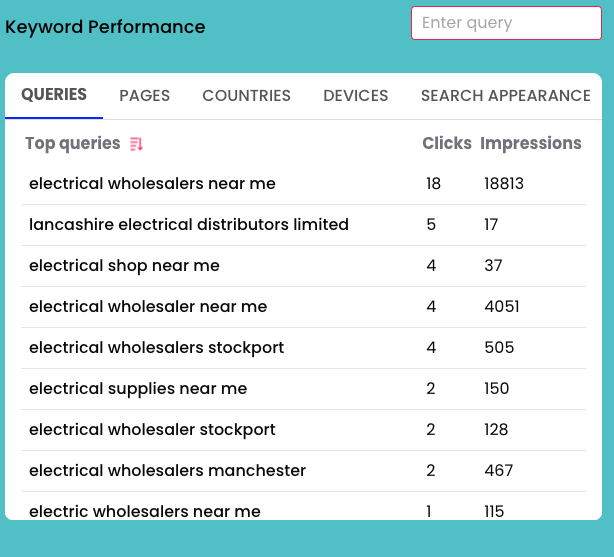Select query 'electrical wholesalers near me'
Screen dimensions: 614x557
[x=152, y=184]
